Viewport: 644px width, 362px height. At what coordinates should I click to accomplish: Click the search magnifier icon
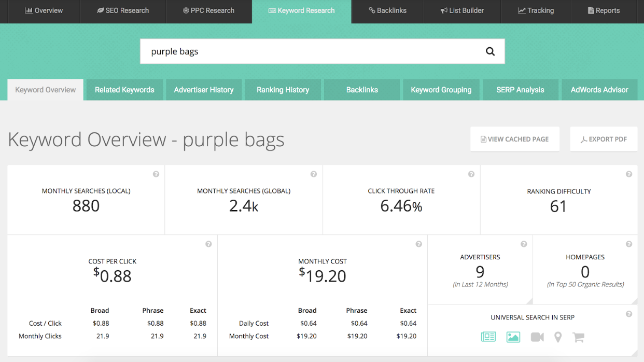point(490,51)
